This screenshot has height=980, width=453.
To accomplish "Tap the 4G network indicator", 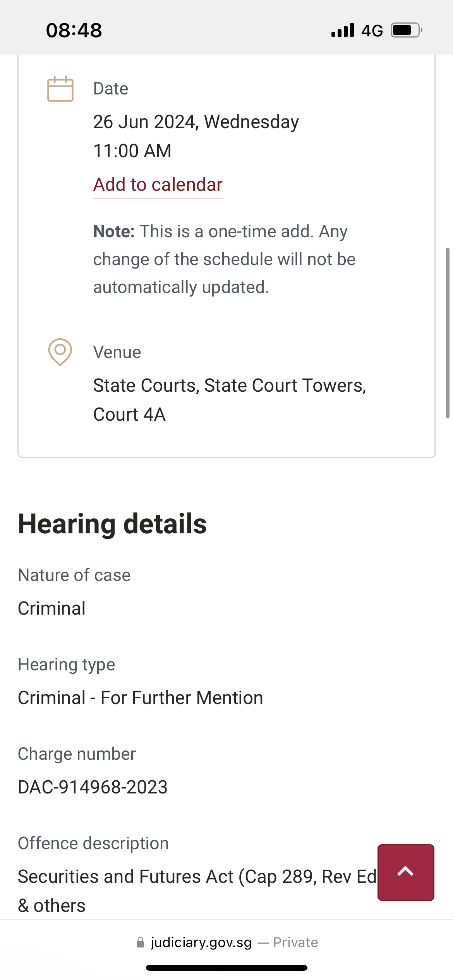I will (x=372, y=31).
